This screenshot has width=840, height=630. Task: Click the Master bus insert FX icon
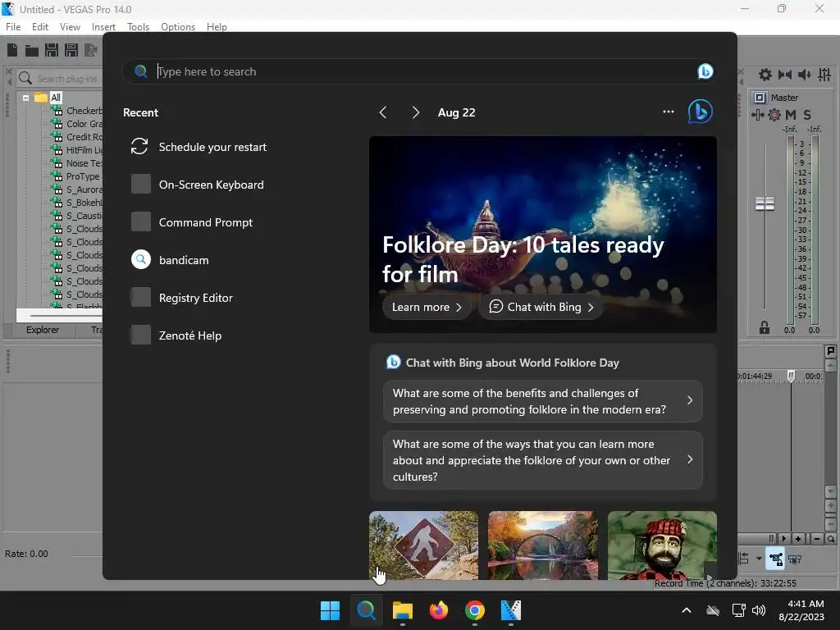tap(758, 115)
